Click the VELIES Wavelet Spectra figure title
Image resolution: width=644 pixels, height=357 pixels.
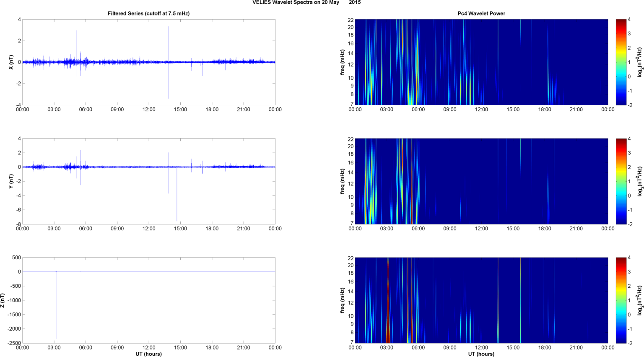[306, 3]
